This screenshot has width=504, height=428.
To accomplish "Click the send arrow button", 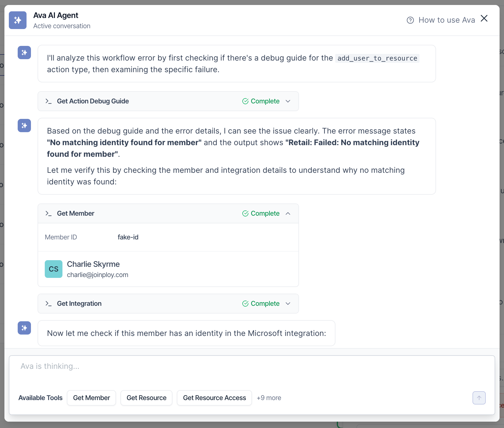I will [x=479, y=398].
